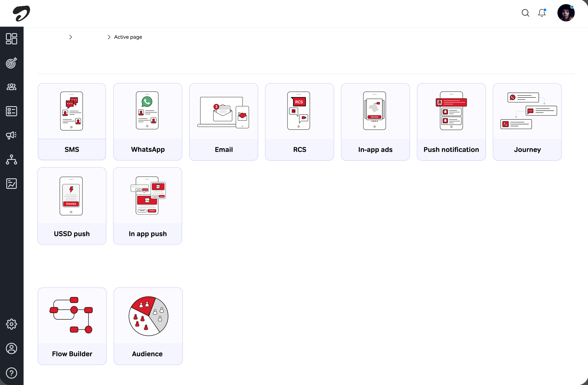Open the target goals icon in sidebar

point(12,63)
